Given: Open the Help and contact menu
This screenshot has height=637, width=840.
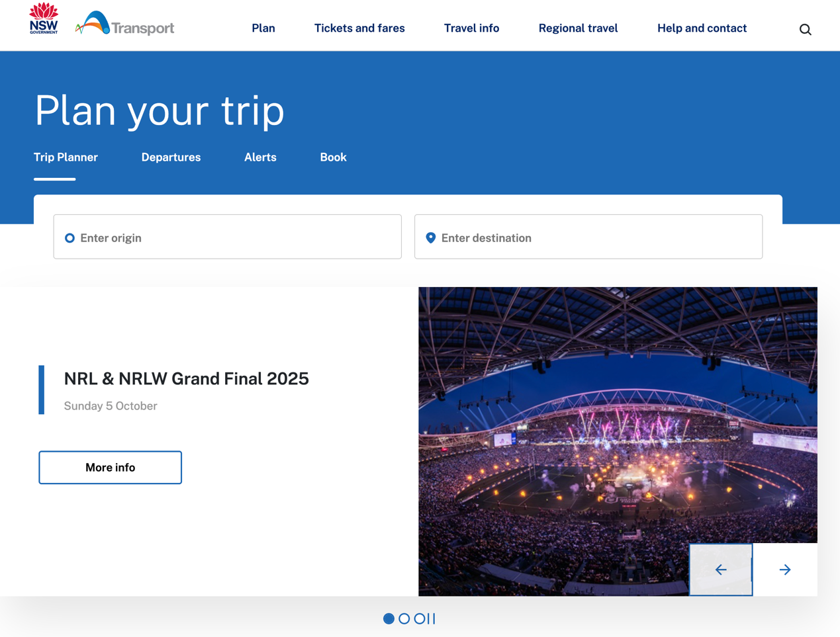Looking at the screenshot, I should point(702,28).
